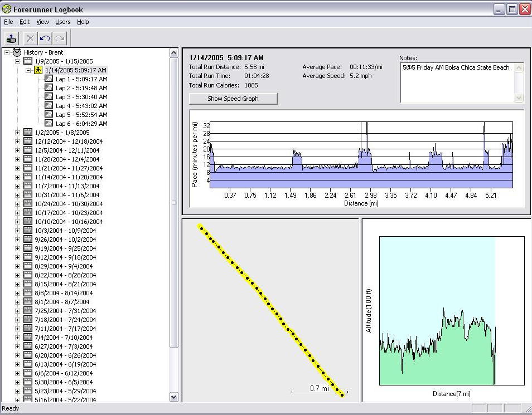The image size is (532, 415).
Task: Click calendar icon for week 12/5/2004 - 12/11/2004
Action: [28, 150]
